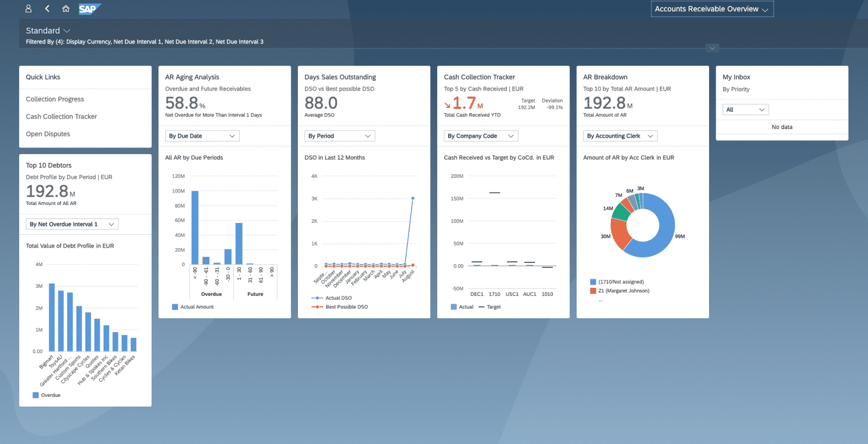Image resolution: width=868 pixels, height=444 pixels.
Task: Click the Actual Amount legend swatch
Action: tap(175, 307)
